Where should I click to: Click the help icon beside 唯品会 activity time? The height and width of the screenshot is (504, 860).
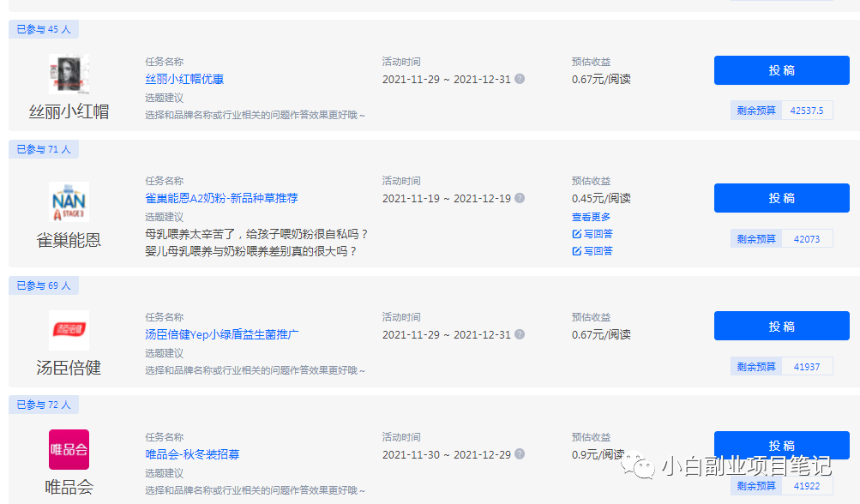pos(520,454)
